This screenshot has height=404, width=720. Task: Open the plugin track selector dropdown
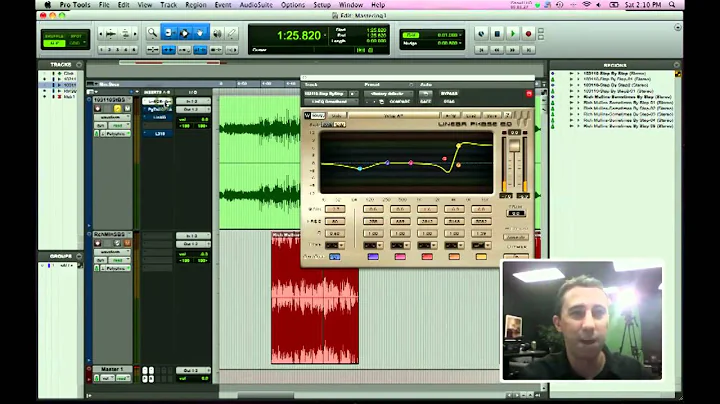tap(326, 94)
